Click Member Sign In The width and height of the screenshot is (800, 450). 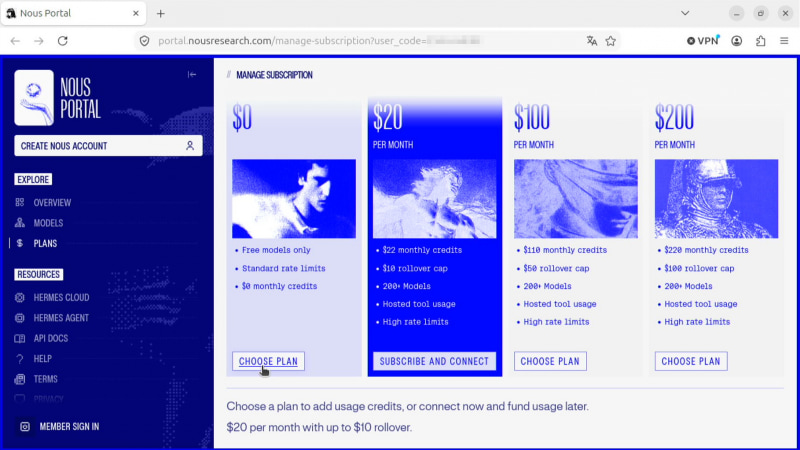(69, 427)
